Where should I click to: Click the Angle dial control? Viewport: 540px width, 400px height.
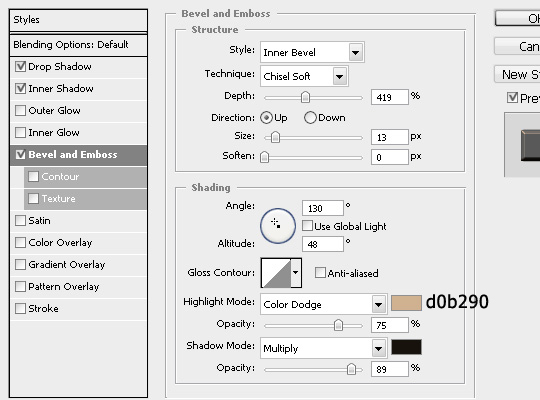[x=278, y=226]
